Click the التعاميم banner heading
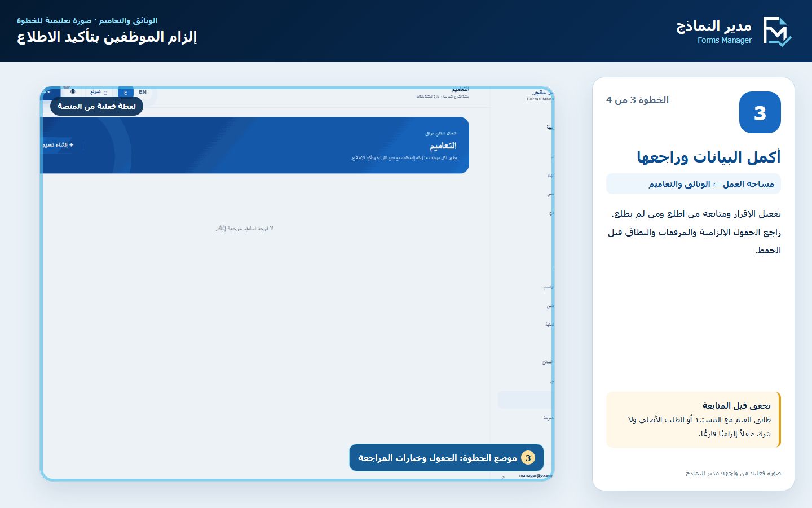 (x=443, y=146)
